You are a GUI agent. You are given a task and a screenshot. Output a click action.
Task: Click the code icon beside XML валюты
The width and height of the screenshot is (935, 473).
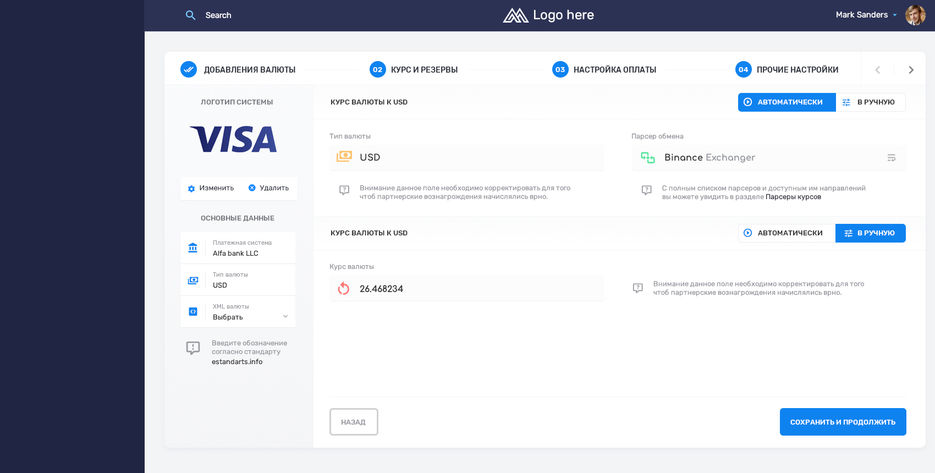pos(193,311)
